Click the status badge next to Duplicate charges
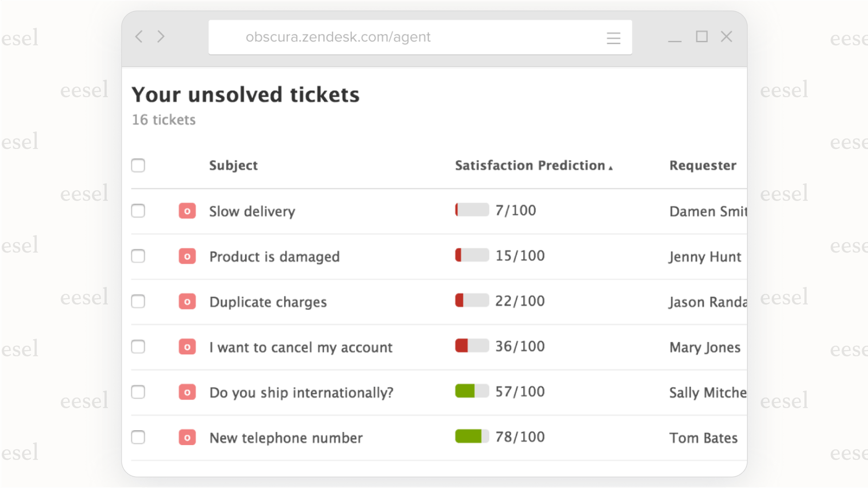868x488 pixels. 187,301
